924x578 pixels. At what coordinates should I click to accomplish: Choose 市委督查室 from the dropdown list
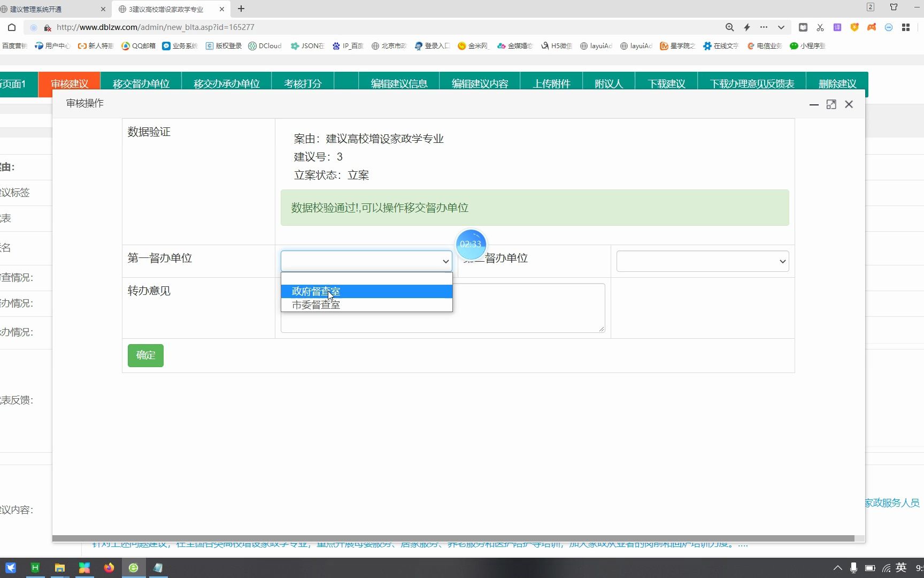point(367,305)
